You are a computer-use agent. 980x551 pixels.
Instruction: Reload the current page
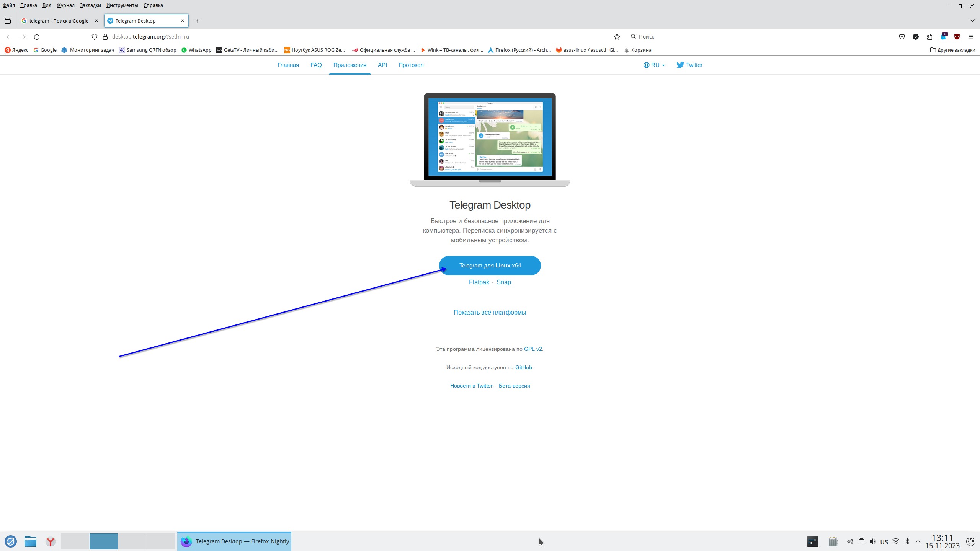[x=37, y=37]
